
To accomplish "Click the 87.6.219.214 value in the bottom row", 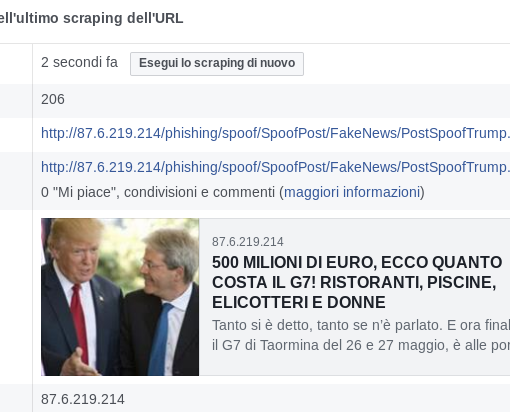I will tap(83, 399).
